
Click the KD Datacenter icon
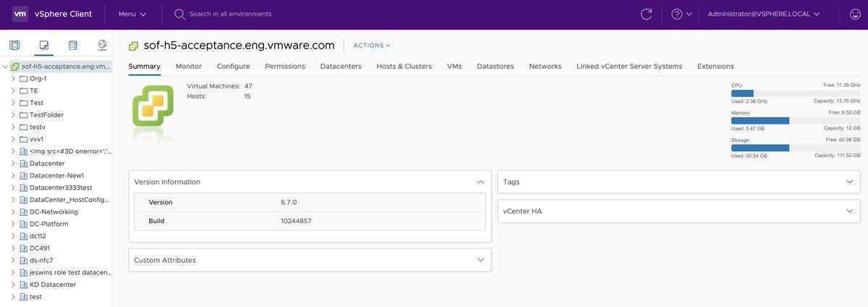(x=24, y=285)
